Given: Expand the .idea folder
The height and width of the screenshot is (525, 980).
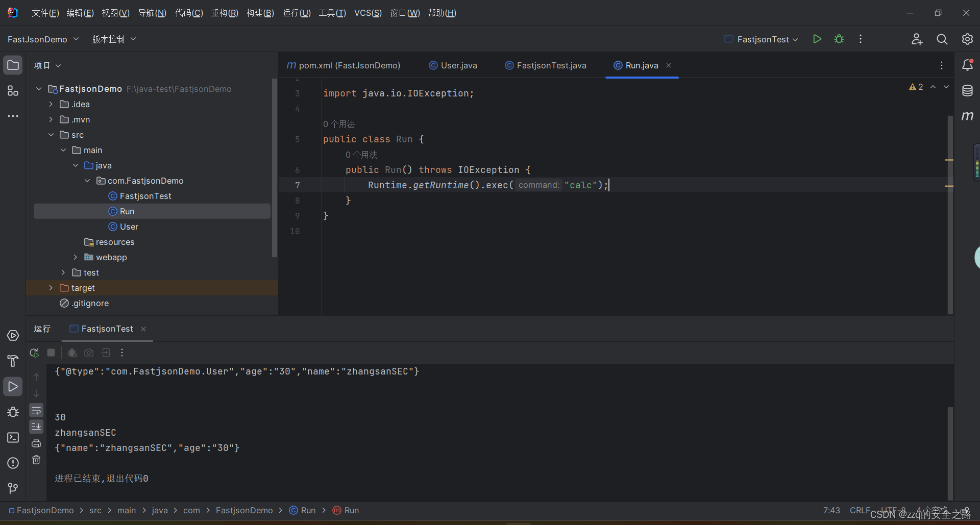Looking at the screenshot, I should pos(51,104).
